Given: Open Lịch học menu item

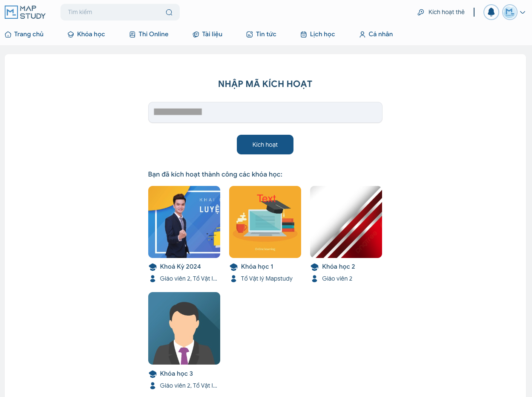Looking at the screenshot, I should pyautogui.click(x=318, y=34).
